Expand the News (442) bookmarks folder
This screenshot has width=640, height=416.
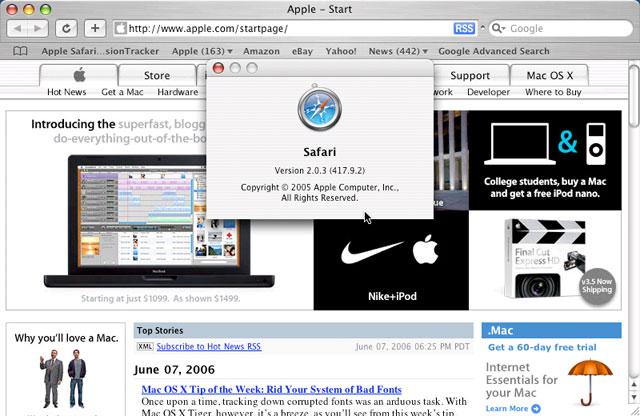pyautogui.click(x=398, y=51)
